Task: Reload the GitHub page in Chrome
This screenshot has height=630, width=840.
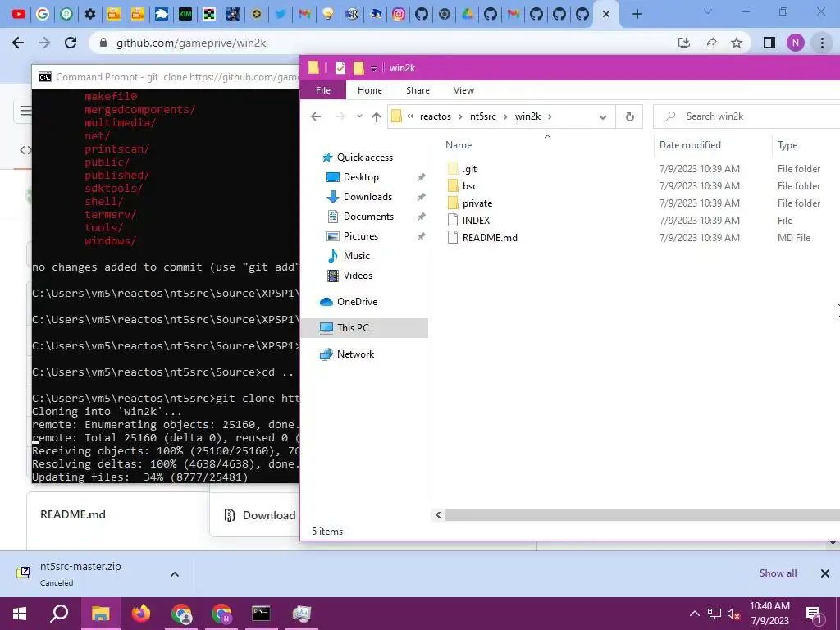Action: pyautogui.click(x=71, y=43)
